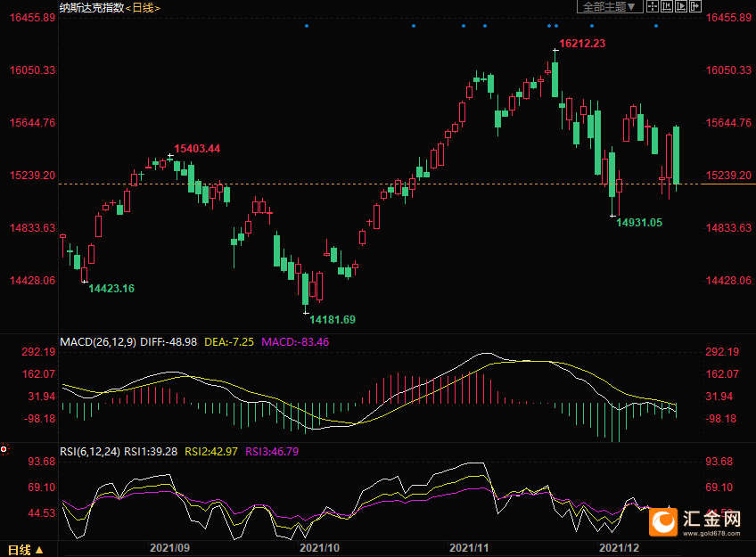The height and width of the screenshot is (557, 756).
Task: Click the orange dashed current price line
Action: pos(380,184)
